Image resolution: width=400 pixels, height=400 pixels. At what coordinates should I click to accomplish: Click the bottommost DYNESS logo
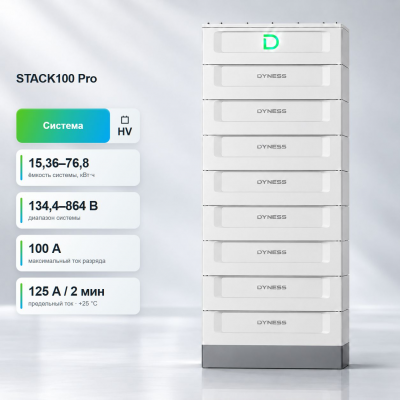(x=271, y=323)
